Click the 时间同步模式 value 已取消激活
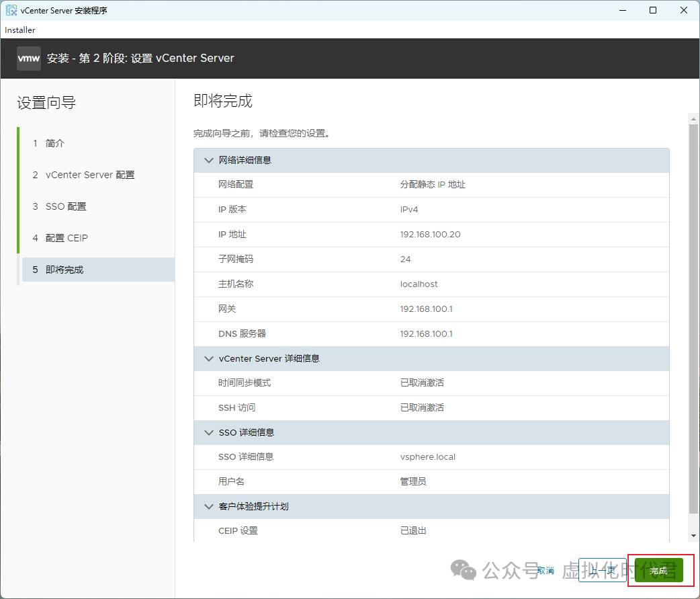The width and height of the screenshot is (700, 599). tap(422, 383)
